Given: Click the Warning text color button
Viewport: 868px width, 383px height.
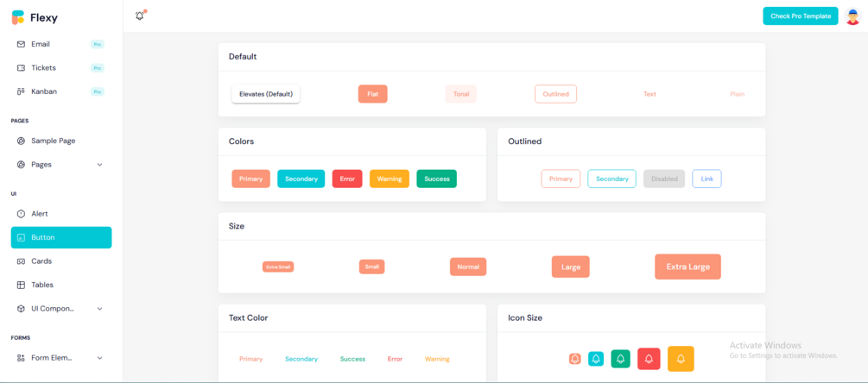Looking at the screenshot, I should click(437, 359).
